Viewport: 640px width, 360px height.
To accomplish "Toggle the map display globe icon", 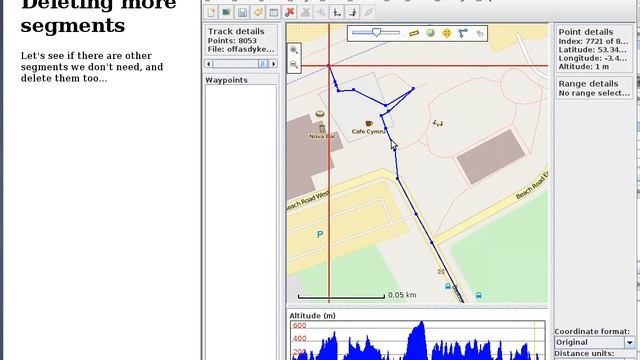I will [431, 33].
